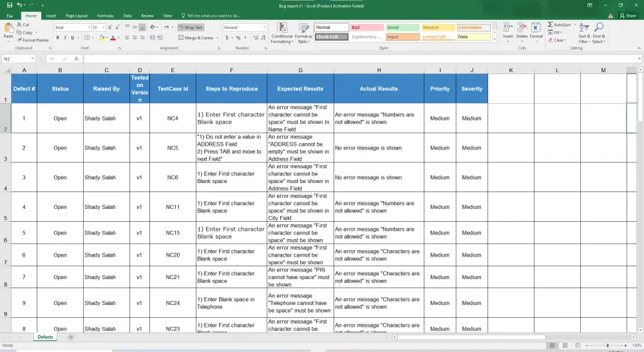Click the Share button
Screen dimensions: 644x352
[627, 15]
